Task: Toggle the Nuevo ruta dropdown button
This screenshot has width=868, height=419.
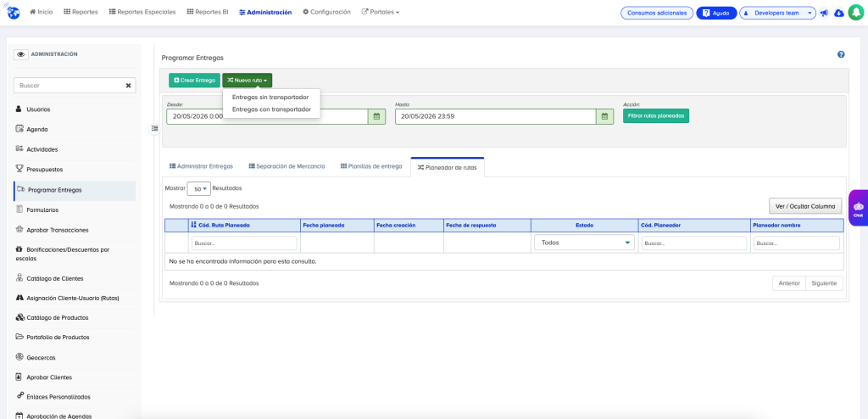Action: (x=248, y=81)
